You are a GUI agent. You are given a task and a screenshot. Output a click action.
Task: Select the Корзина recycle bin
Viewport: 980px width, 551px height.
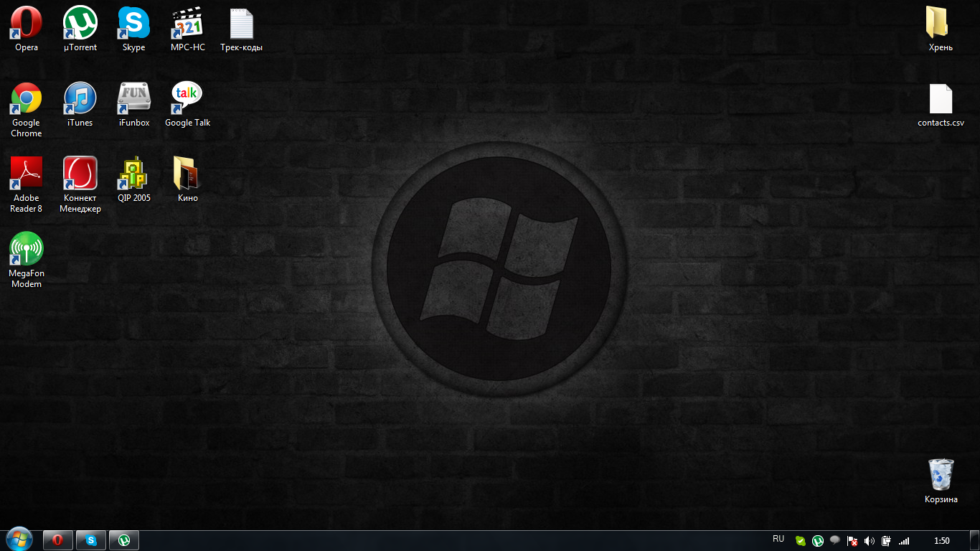click(x=941, y=481)
